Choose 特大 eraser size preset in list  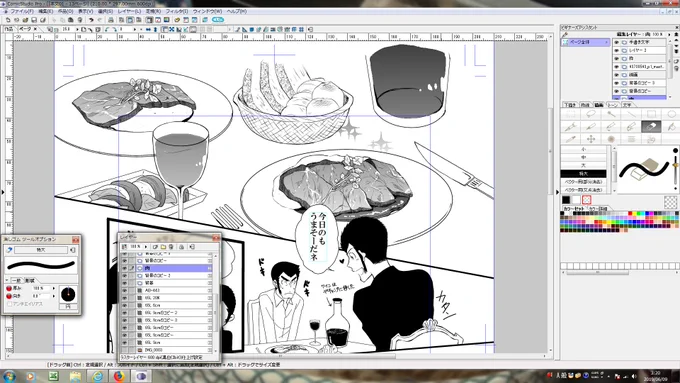(583, 174)
